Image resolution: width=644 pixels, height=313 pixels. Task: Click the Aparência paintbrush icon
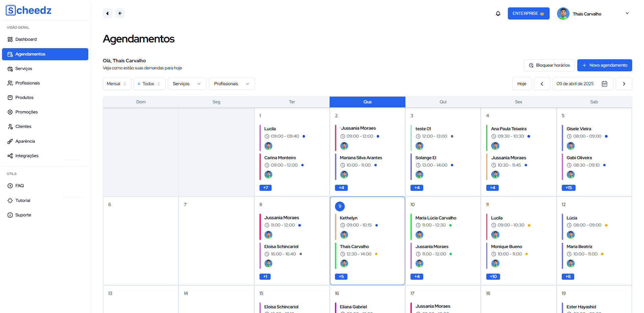[x=10, y=141]
